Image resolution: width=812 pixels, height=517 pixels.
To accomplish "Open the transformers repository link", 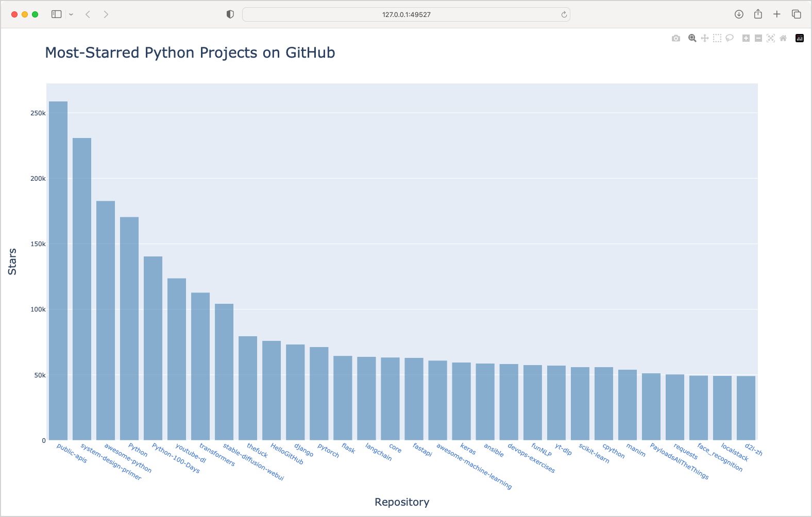I will click(217, 455).
